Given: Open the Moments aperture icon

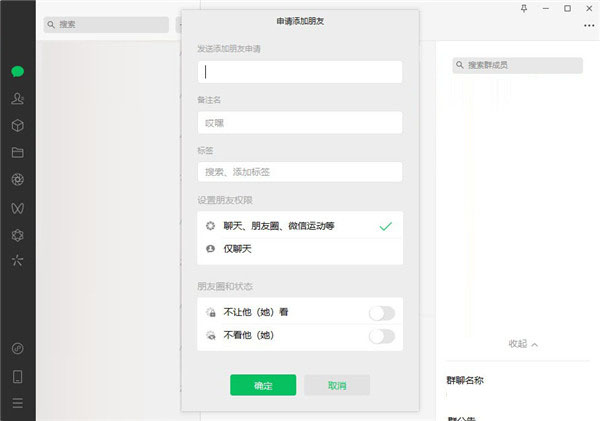Looking at the screenshot, I should (x=17, y=180).
